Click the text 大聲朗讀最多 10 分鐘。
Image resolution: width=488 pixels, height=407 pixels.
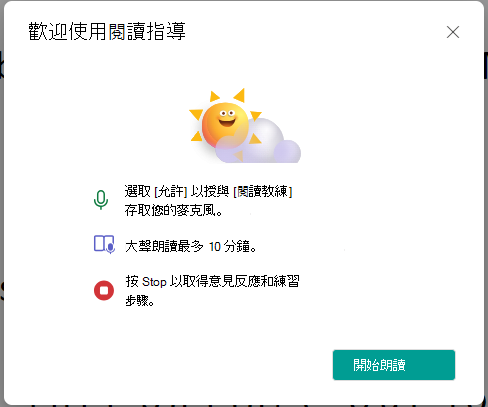[191, 246]
